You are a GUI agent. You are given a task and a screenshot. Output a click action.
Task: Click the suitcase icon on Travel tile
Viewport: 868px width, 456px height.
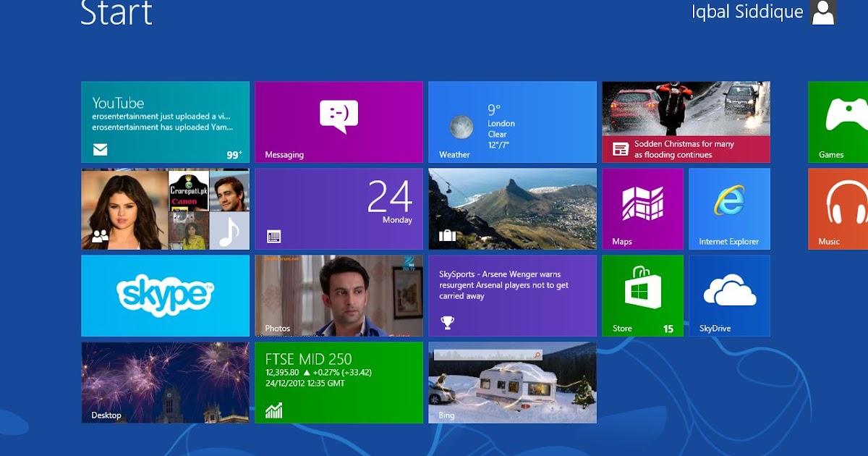tap(447, 235)
